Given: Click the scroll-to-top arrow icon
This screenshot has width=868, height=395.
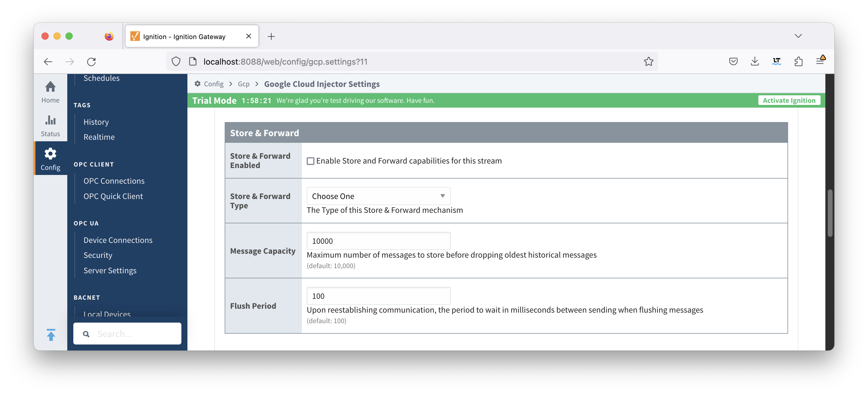Looking at the screenshot, I should 51,335.
